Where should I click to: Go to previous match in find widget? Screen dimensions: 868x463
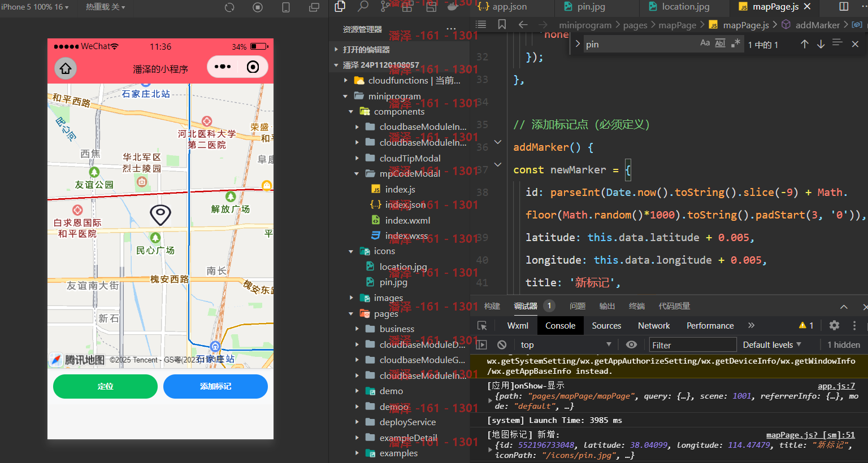pos(805,44)
